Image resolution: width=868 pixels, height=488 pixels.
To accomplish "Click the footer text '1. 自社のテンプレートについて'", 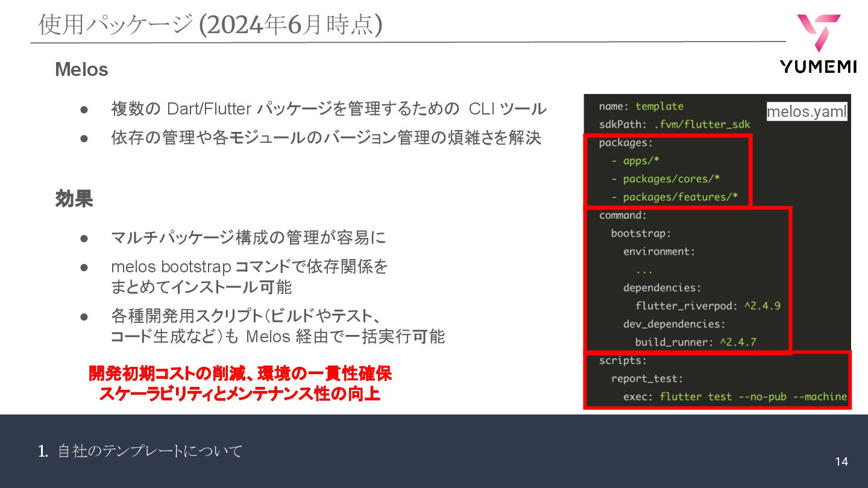I will tap(140, 451).
